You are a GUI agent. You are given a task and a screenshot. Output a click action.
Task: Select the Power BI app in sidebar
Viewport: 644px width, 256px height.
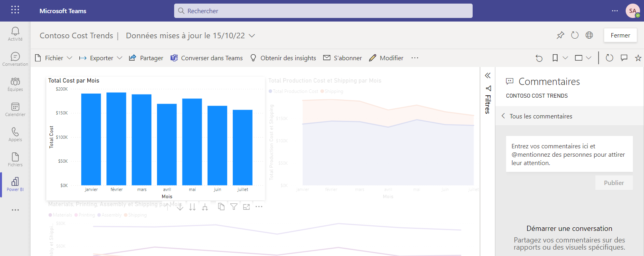click(x=15, y=184)
